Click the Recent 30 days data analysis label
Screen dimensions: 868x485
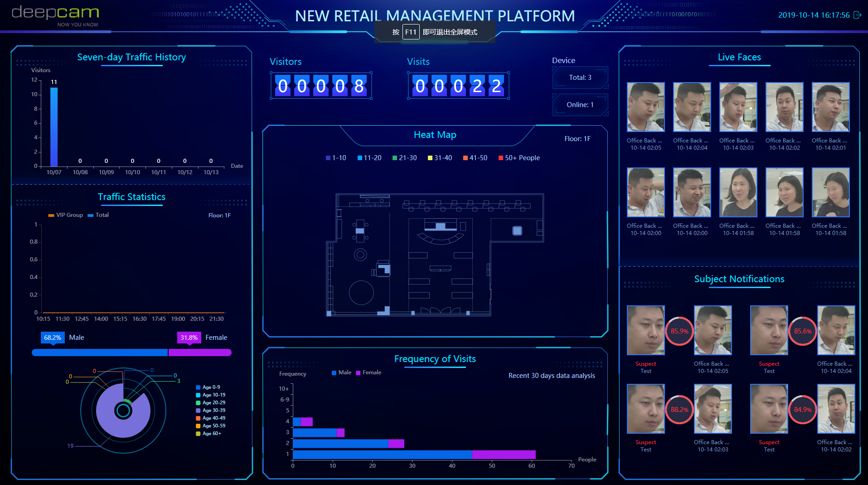551,376
